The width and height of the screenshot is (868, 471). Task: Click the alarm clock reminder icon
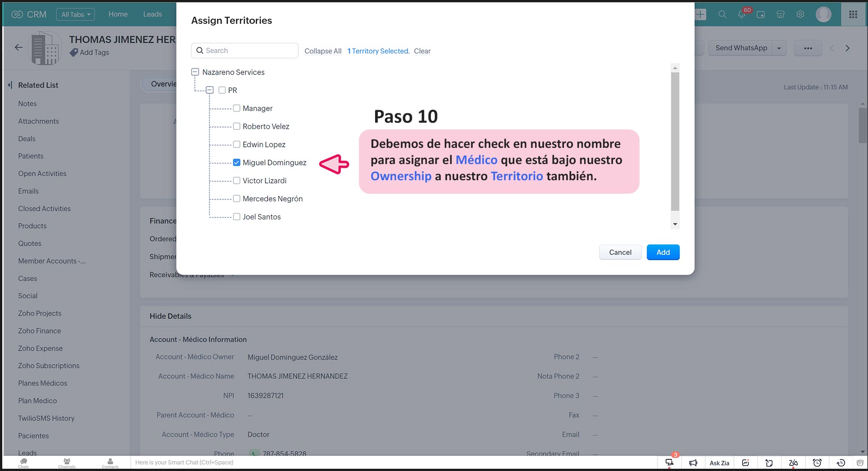tap(817, 463)
